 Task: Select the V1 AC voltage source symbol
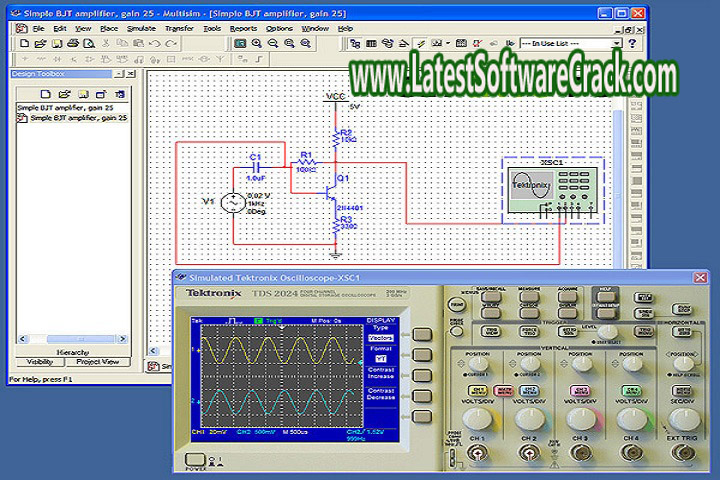tap(233, 203)
